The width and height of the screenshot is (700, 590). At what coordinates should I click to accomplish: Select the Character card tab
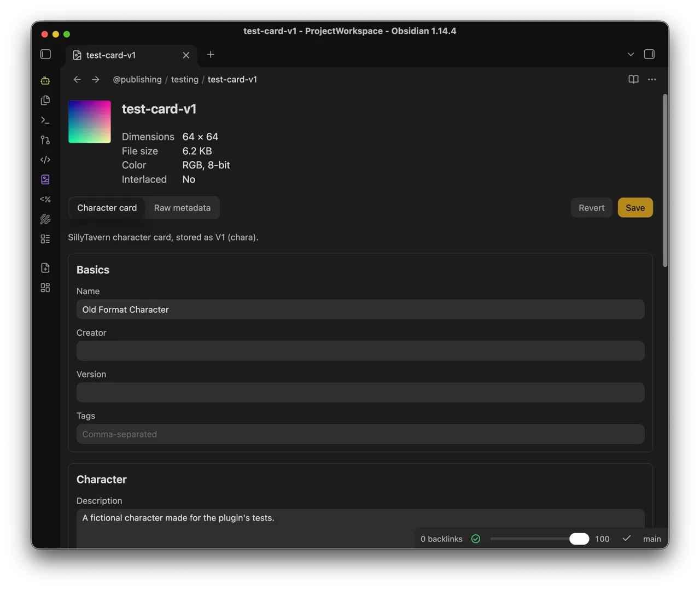click(x=107, y=208)
